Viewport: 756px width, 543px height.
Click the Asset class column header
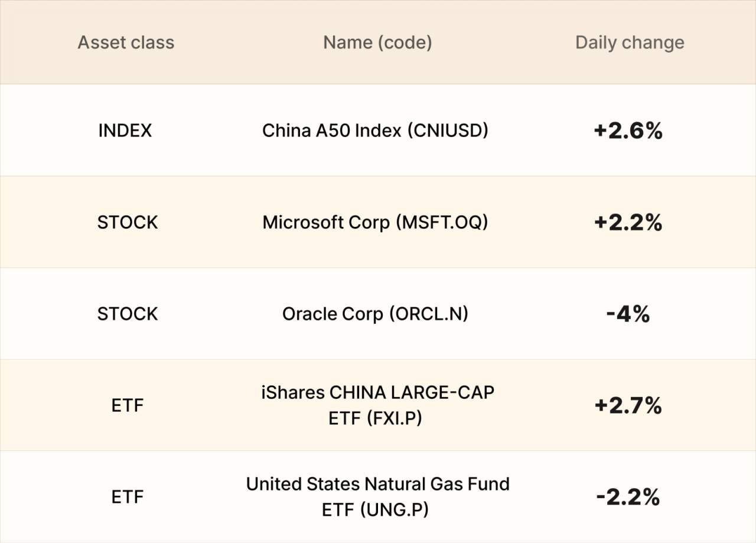(126, 43)
